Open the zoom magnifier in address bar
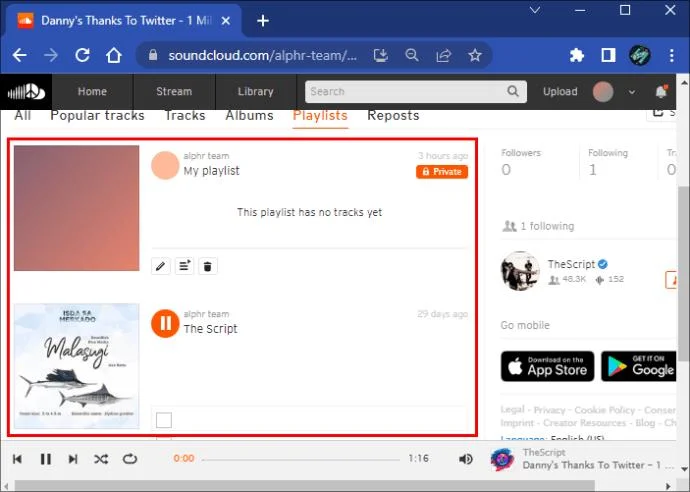Image resolution: width=690 pixels, height=492 pixels. [412, 55]
